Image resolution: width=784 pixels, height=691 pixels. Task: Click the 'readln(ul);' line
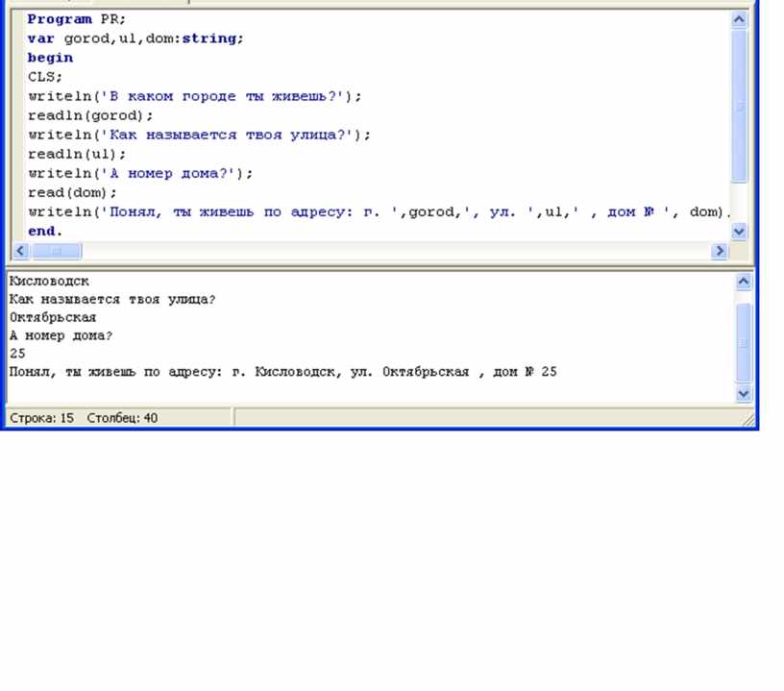pos(77,154)
